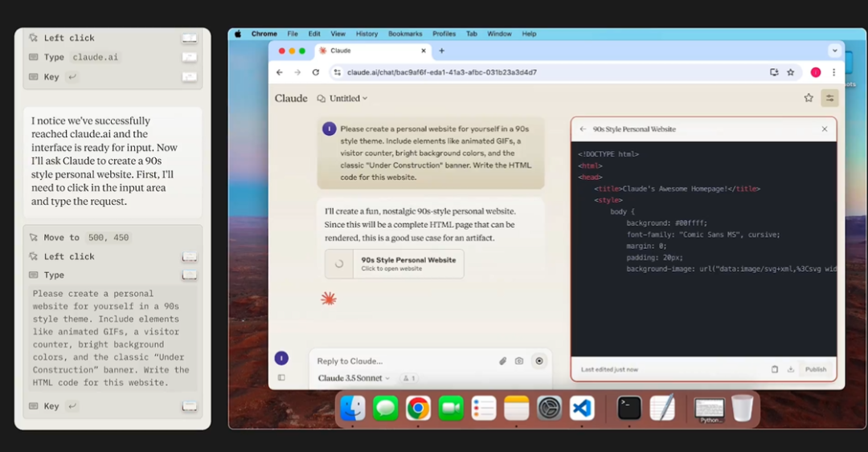Open Reminders from the Dock
Viewport: 868px width, 452px height.
(484, 409)
